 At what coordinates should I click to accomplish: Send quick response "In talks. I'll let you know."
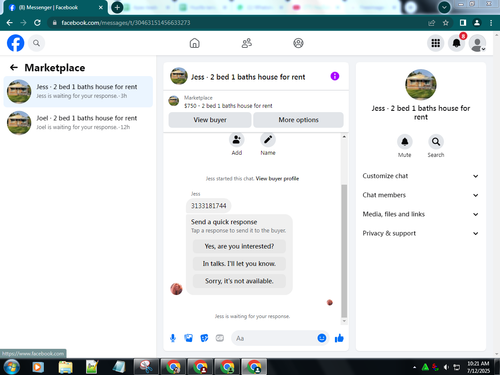tap(239, 264)
